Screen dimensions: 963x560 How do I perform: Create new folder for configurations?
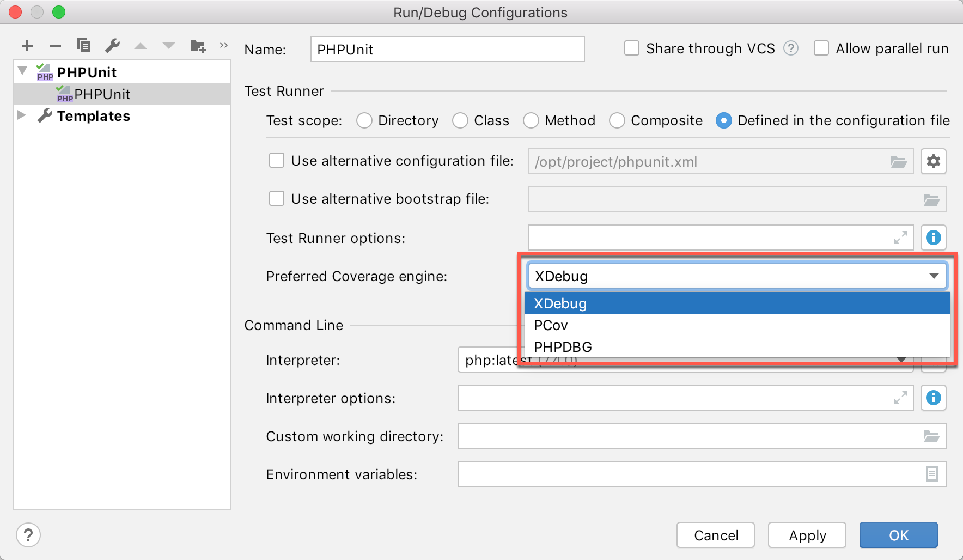198,46
